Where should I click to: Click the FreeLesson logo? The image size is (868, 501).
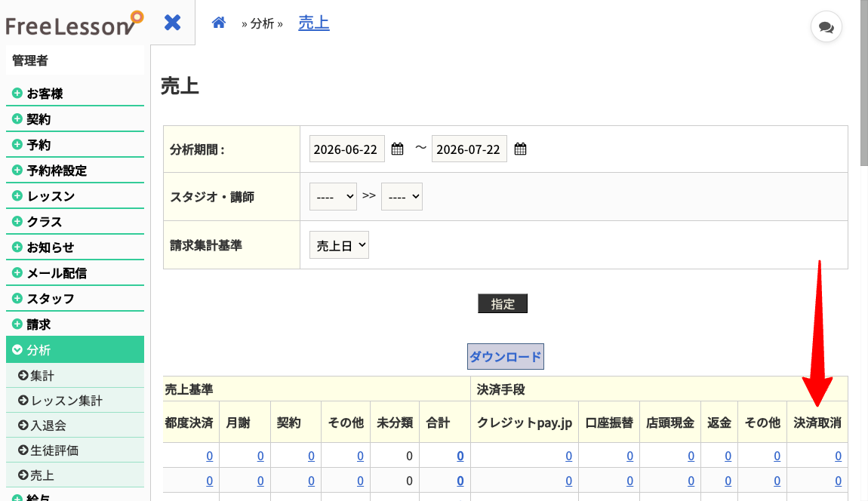click(75, 24)
